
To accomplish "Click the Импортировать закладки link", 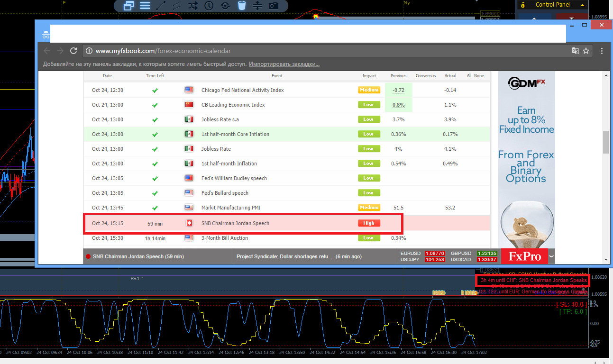I will tap(284, 64).
